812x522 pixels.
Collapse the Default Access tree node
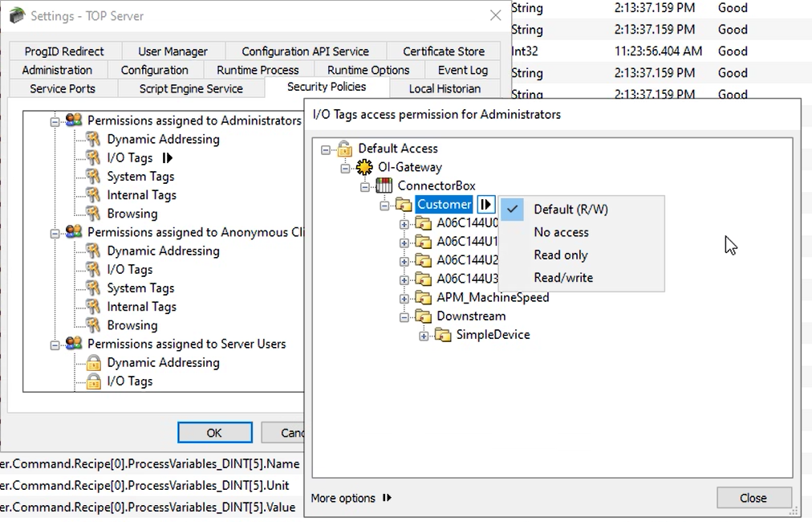click(325, 149)
